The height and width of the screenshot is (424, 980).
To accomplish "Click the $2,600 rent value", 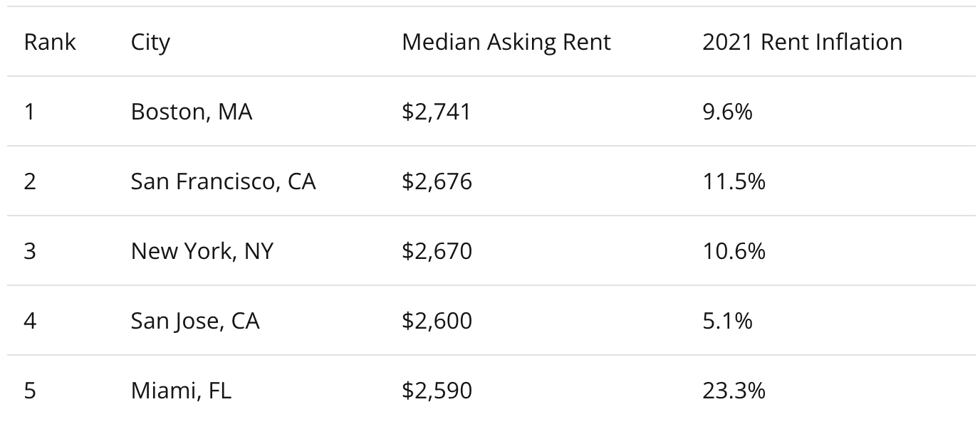I will pos(437,321).
